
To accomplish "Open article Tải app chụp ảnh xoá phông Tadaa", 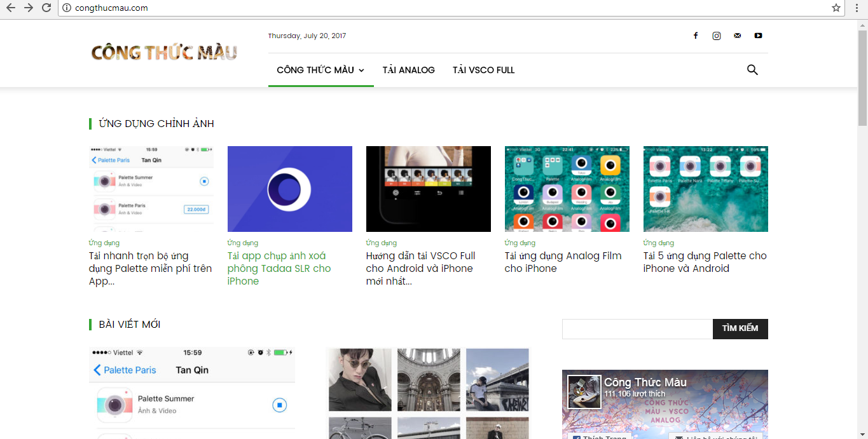I will [x=279, y=268].
